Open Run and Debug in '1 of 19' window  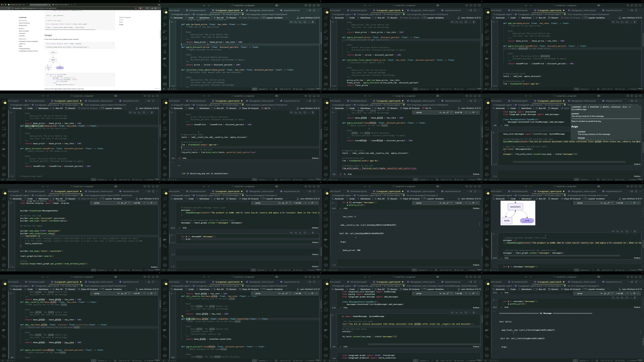[4, 212]
